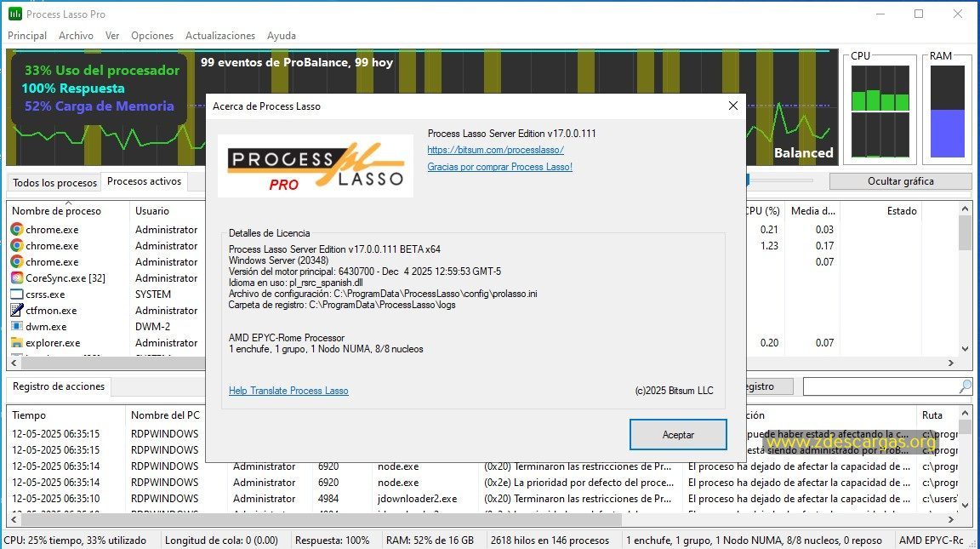The height and width of the screenshot is (549, 980).
Task: Click the 52% Carga de Memoria readout
Action: coord(100,106)
